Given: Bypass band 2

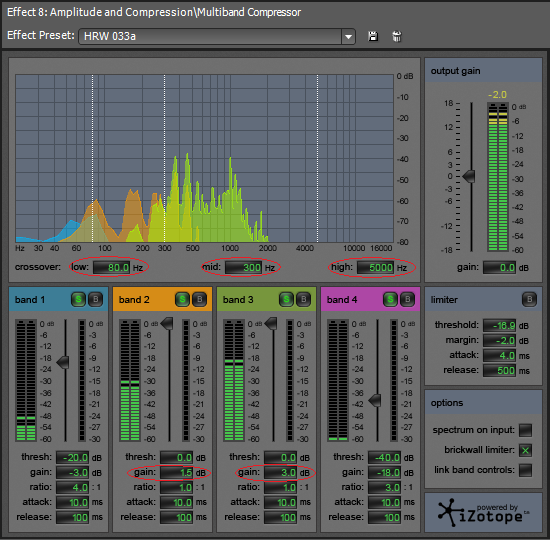Looking at the screenshot, I should pos(200,299).
